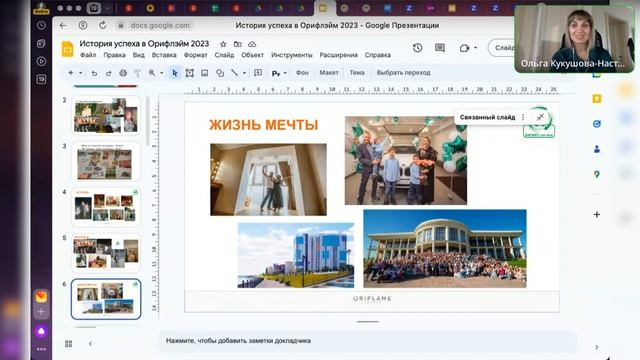Viewport: 640px width, 360px height.
Task: Click the Макет layout button
Action: [x=329, y=72]
